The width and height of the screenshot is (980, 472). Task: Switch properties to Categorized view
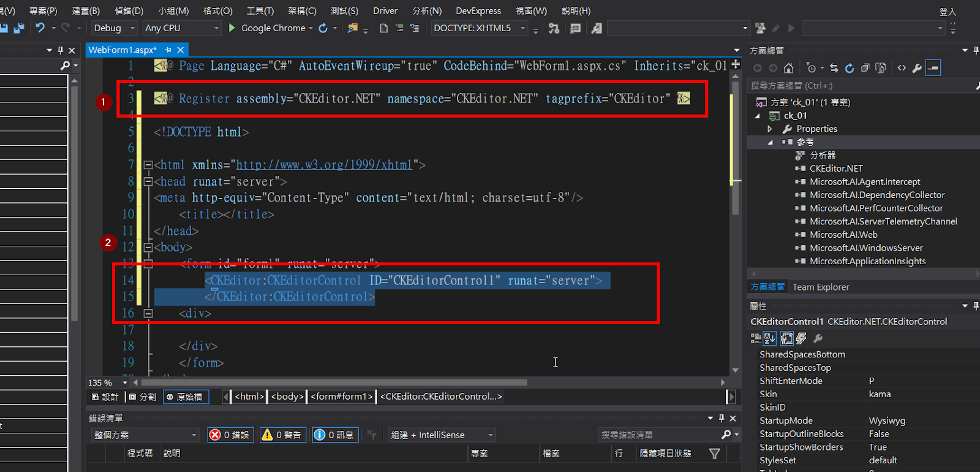[756, 338]
